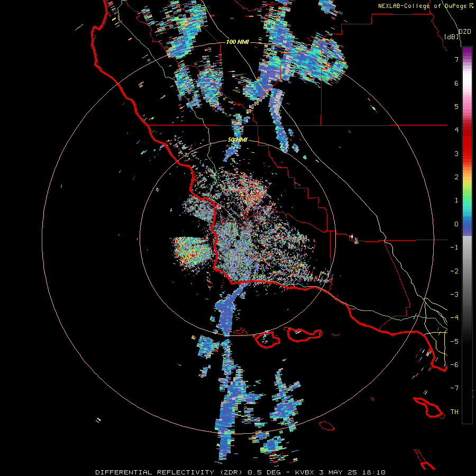Select the 3 value on the scale
This screenshot has height=476, width=476.
[x=456, y=153]
